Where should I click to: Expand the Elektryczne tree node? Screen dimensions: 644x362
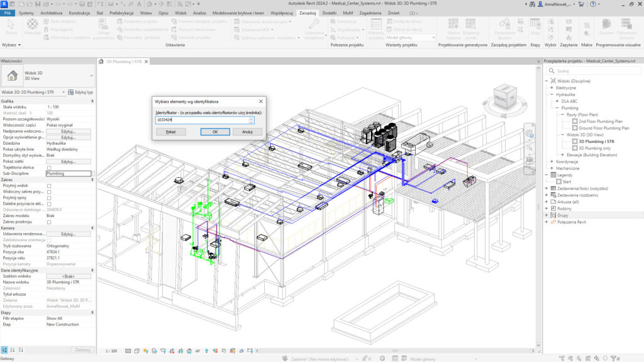coord(551,88)
